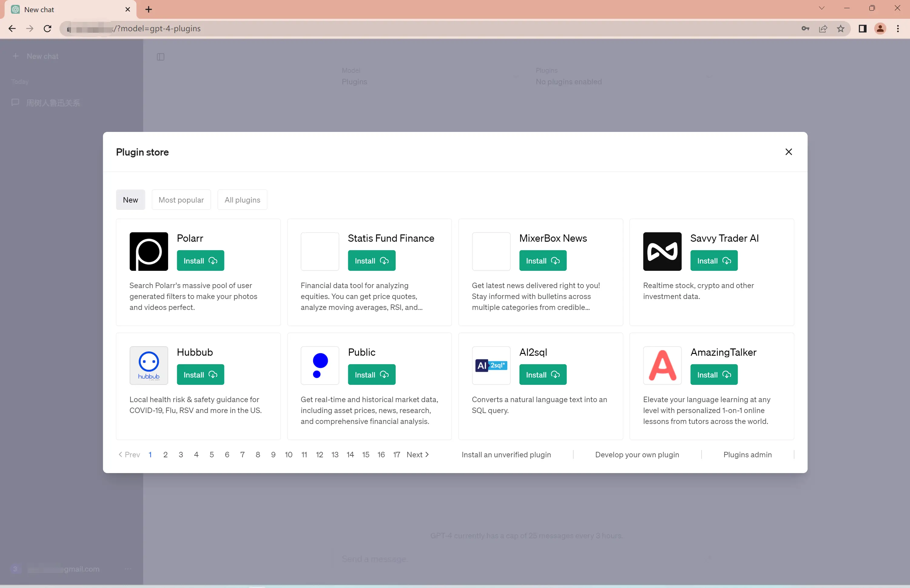Click Next to advance plugin pages
910x588 pixels.
[x=417, y=454]
